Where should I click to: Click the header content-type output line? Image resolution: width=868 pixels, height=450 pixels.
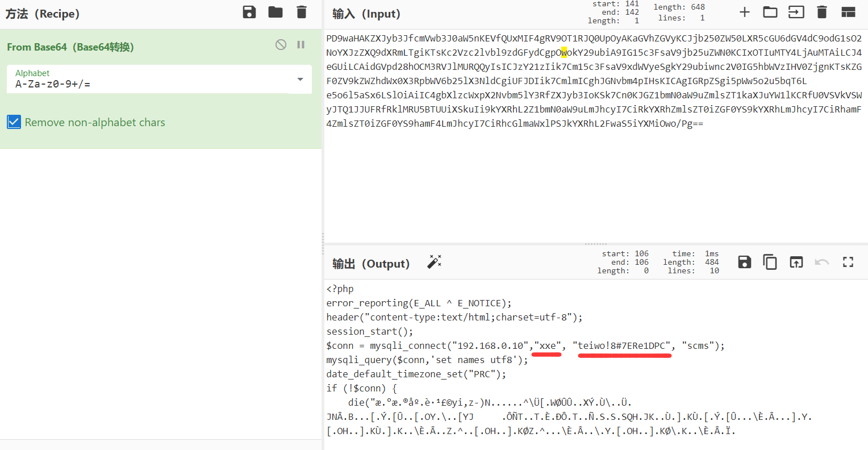(x=454, y=317)
